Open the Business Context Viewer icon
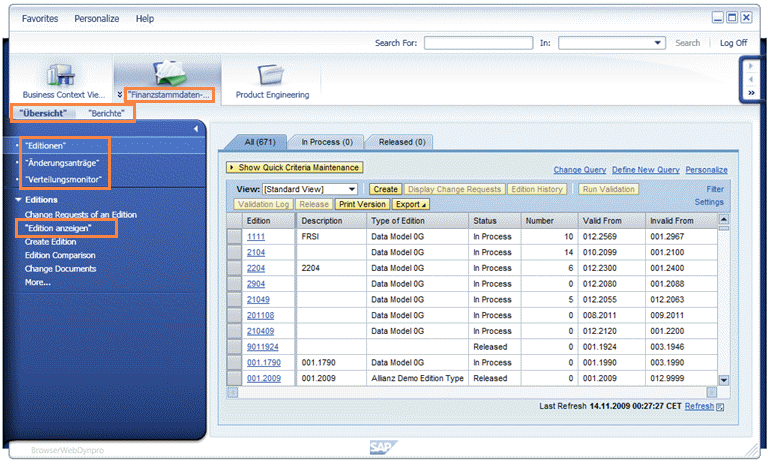The image size is (768, 461). point(62,76)
